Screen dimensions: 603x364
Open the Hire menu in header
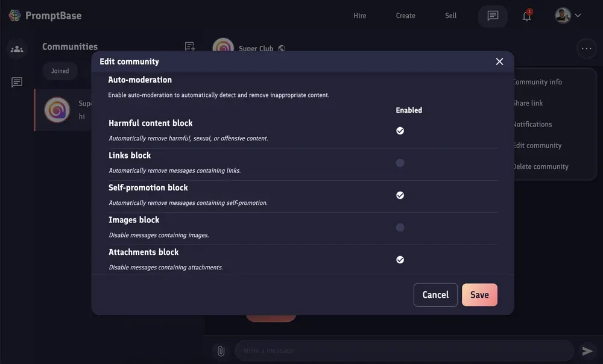click(x=360, y=16)
